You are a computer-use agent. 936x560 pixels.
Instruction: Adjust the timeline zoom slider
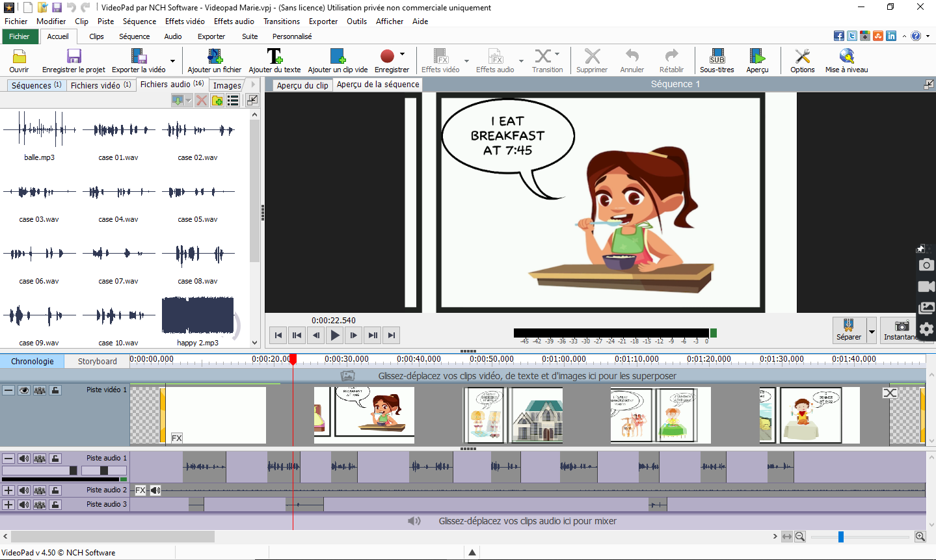coord(840,537)
